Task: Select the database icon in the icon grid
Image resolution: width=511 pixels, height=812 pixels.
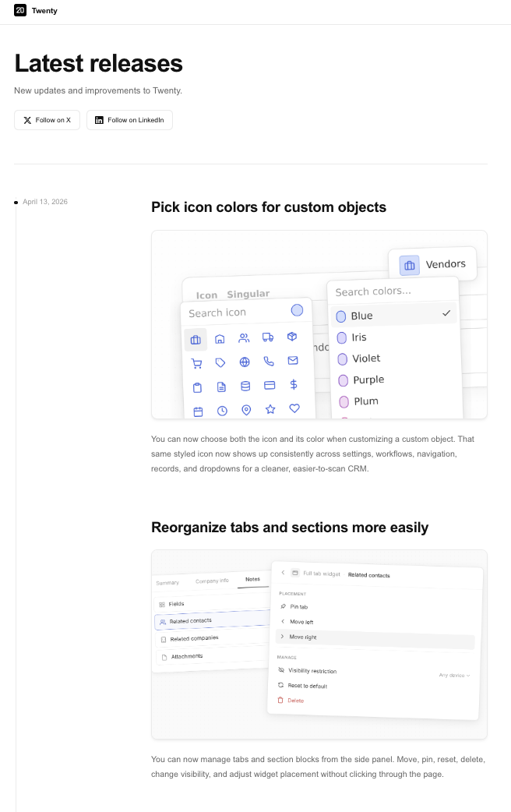Action: coord(245,386)
